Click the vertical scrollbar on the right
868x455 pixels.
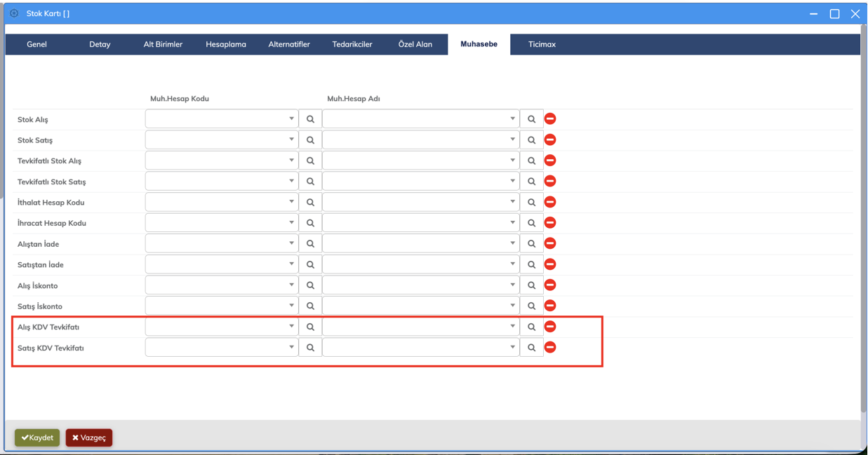point(863,231)
